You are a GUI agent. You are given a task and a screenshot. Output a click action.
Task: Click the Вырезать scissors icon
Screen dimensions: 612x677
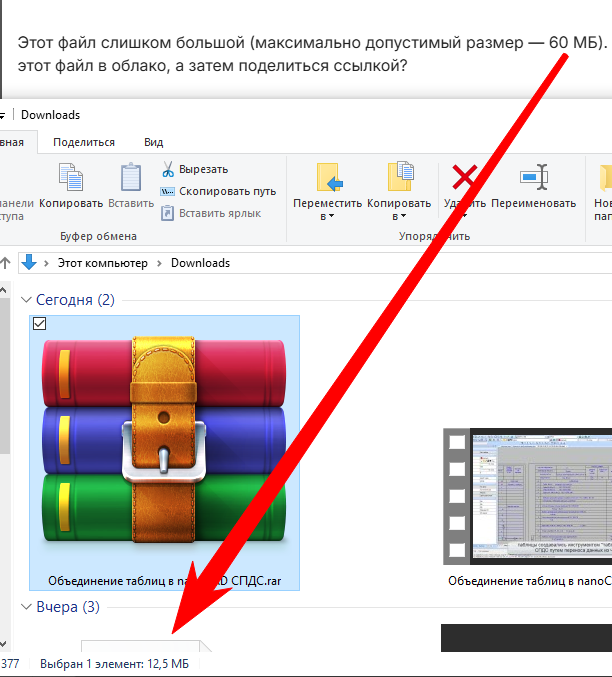point(168,169)
